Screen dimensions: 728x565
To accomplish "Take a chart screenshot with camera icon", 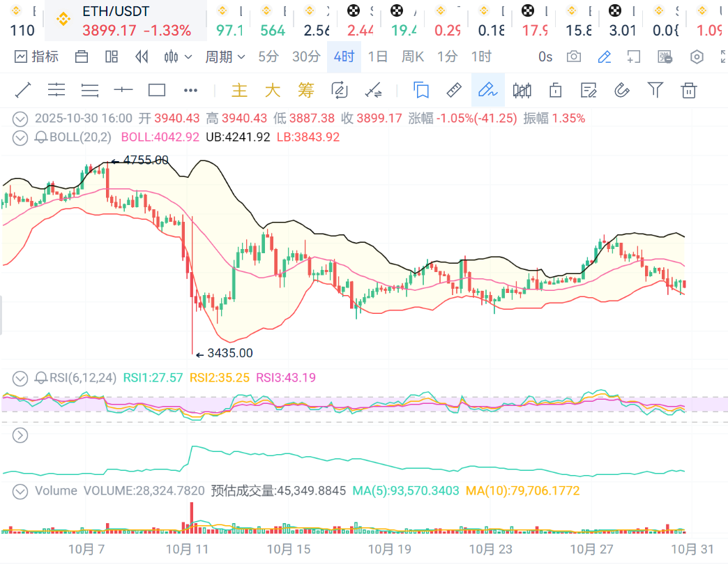I will point(574,57).
